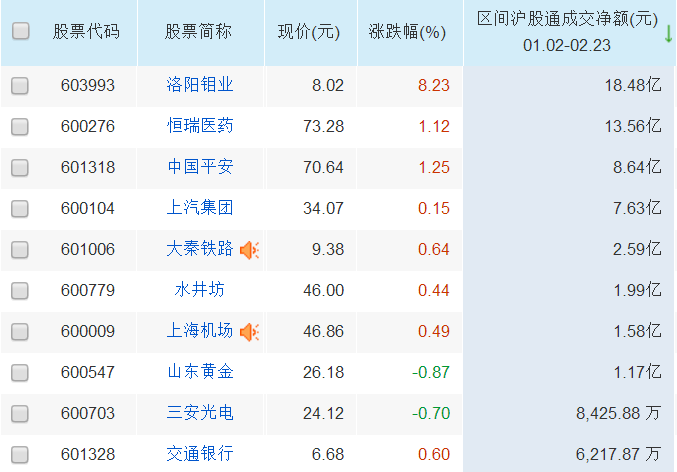Image resolution: width=677 pixels, height=472 pixels.
Task: Open the 中国平安 stock link
Action: pyautogui.click(x=200, y=167)
